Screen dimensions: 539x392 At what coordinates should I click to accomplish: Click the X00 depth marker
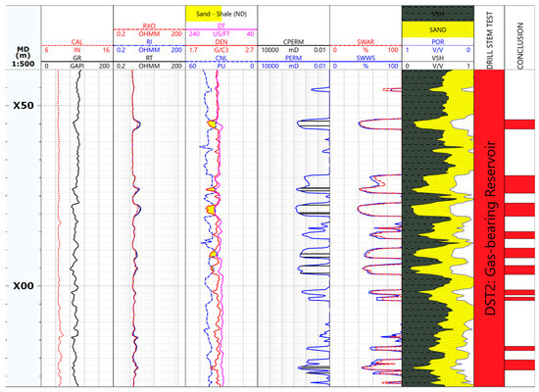pos(24,286)
